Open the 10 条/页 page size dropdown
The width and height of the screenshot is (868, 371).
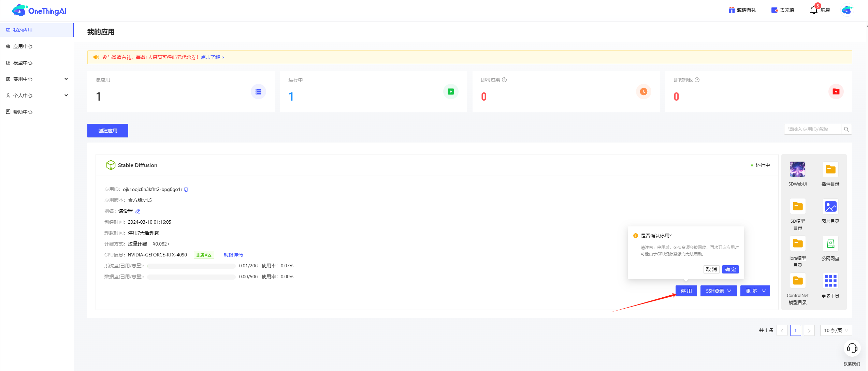tap(836, 330)
